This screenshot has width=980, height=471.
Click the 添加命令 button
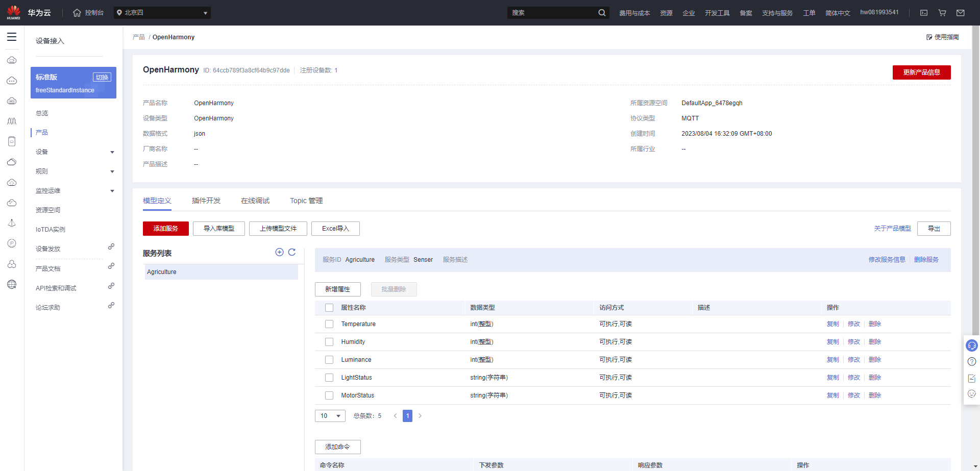[x=338, y=447]
